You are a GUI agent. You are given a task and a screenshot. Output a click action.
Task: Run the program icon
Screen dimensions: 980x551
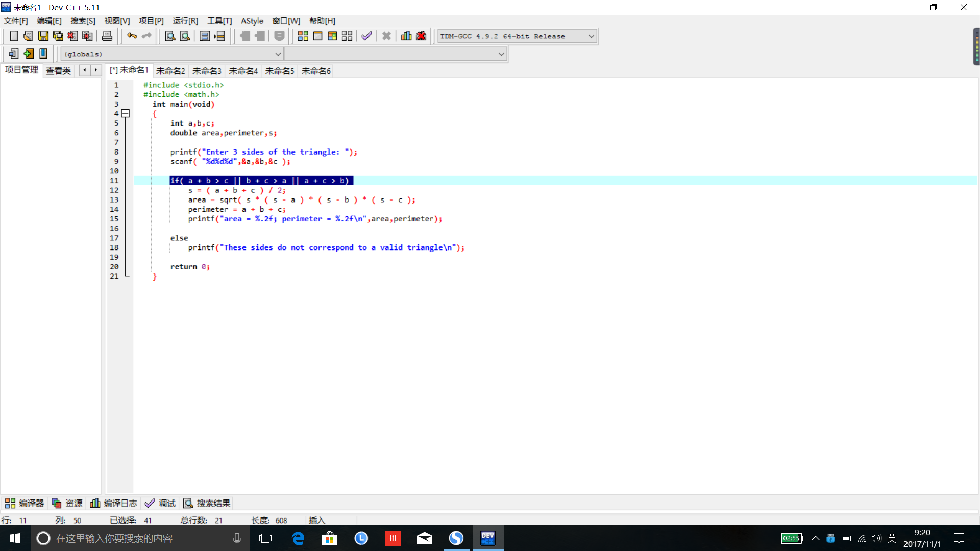point(317,36)
